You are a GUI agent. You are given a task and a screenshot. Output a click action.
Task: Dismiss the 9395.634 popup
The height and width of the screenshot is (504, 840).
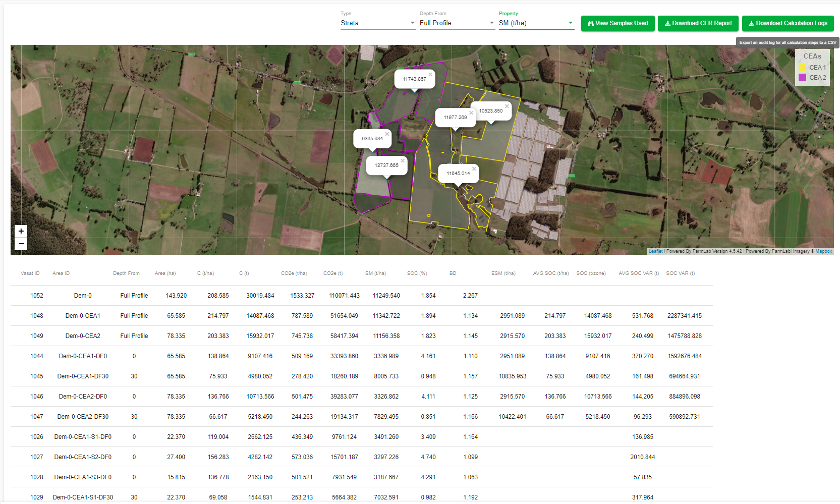click(x=387, y=134)
